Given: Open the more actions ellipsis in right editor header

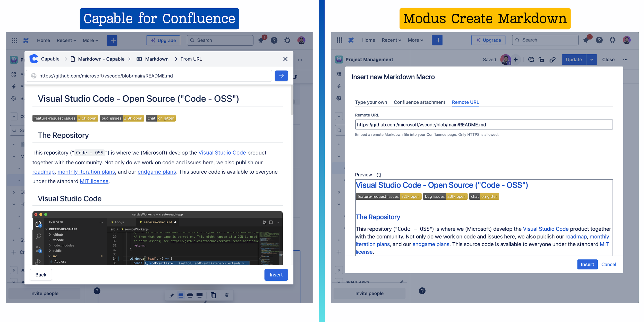Looking at the screenshot, I should click(x=625, y=60).
